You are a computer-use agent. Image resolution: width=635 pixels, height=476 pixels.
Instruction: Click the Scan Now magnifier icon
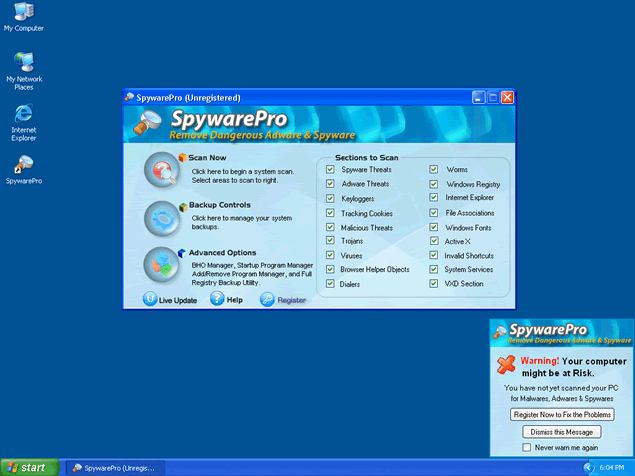pyautogui.click(x=160, y=171)
